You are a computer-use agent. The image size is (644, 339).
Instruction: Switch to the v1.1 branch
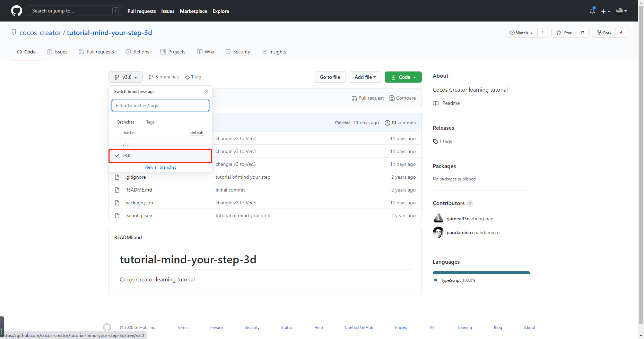point(160,144)
